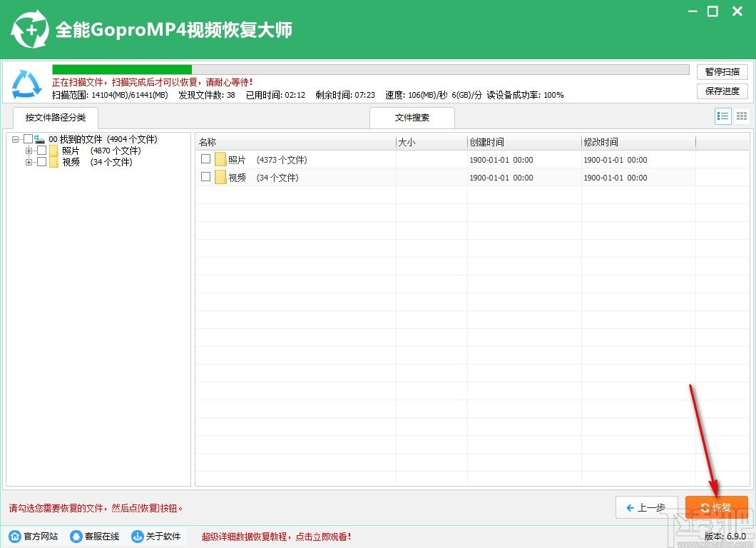Click the 版本: 6.9.0 version label

pos(725,537)
